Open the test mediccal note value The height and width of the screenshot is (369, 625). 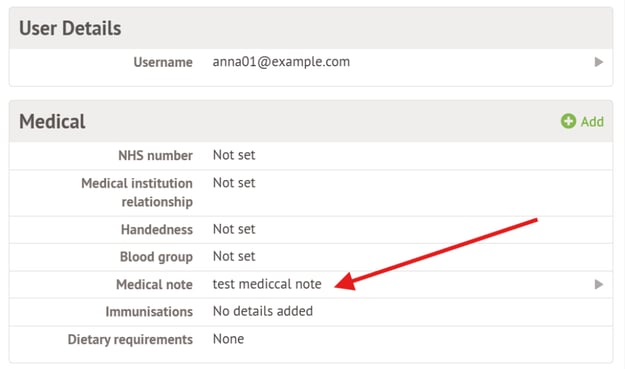point(267,284)
